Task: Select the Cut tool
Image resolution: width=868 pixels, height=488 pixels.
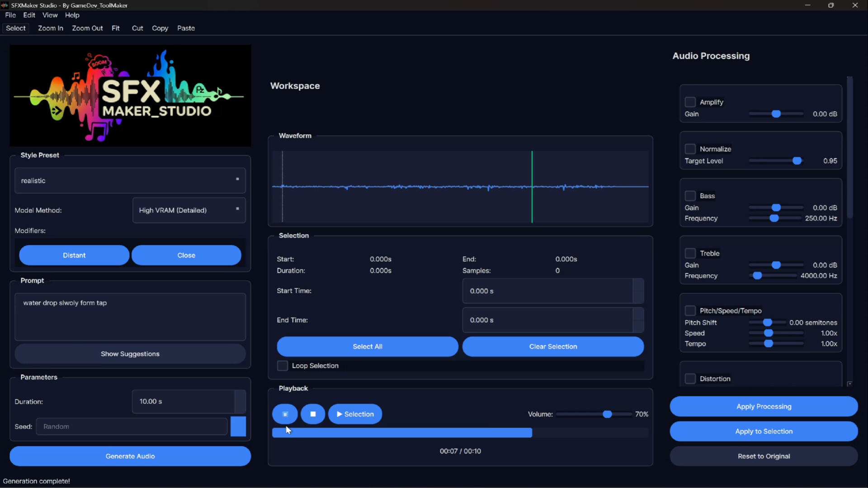Action: click(137, 28)
